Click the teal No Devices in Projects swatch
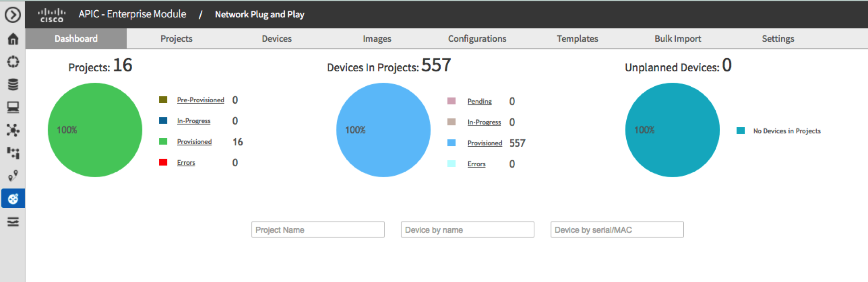Screen dimensions: 868x282 (x=741, y=130)
